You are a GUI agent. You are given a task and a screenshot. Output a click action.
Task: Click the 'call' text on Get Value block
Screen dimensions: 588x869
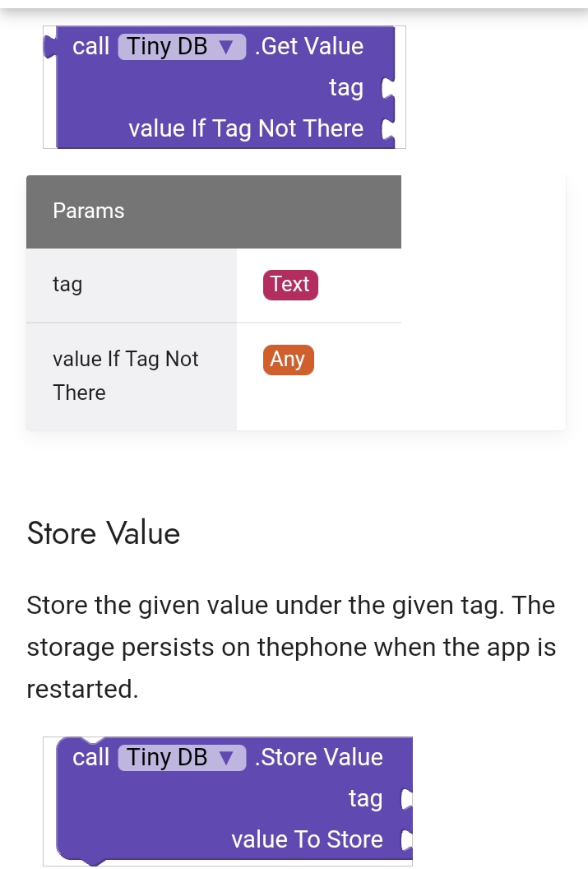[x=90, y=47]
